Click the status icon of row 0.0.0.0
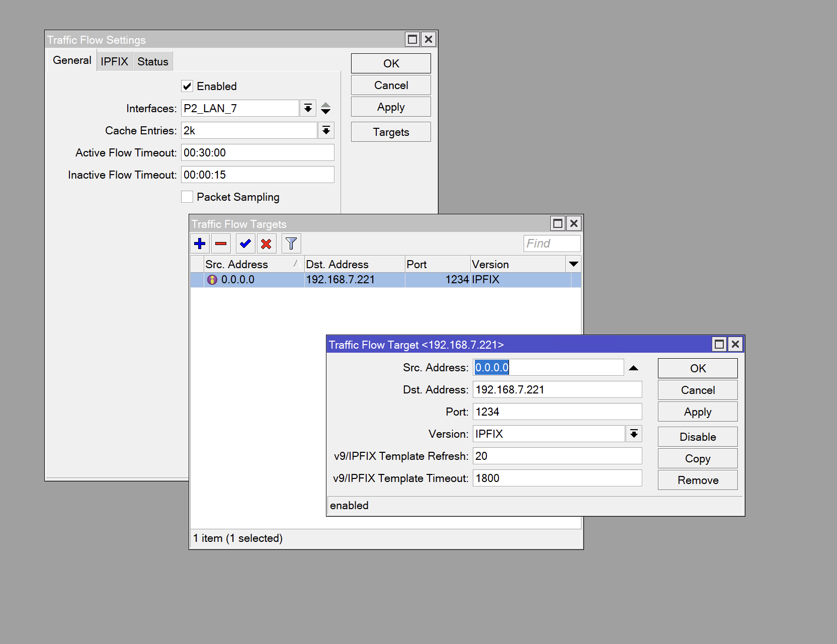Screen dimensions: 837x644 click(x=212, y=280)
